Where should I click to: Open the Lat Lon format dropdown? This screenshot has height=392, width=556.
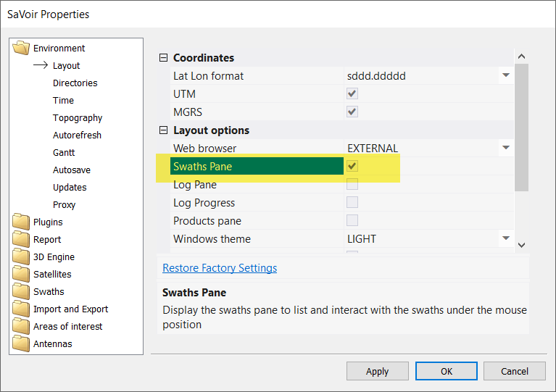click(x=505, y=75)
